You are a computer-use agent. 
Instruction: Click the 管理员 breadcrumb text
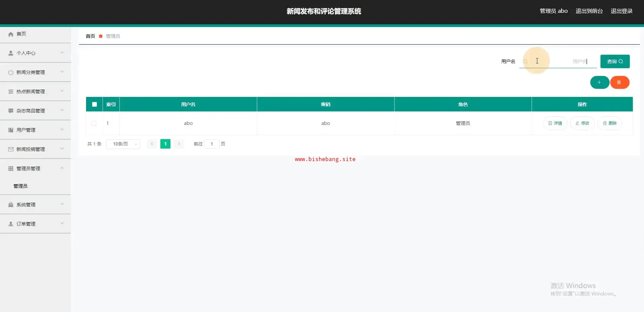pyautogui.click(x=113, y=36)
